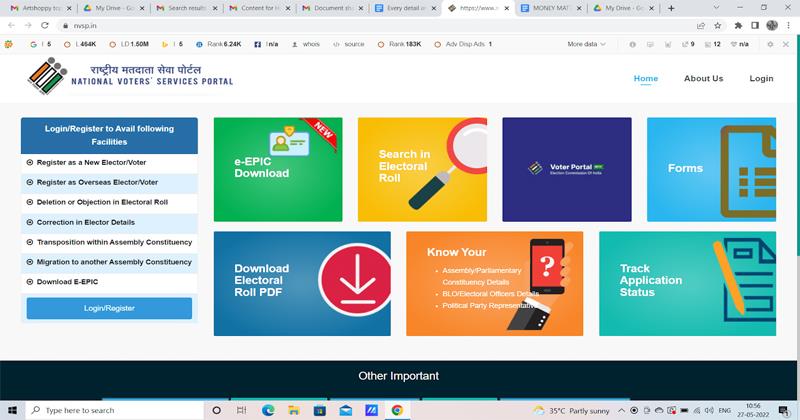The image size is (800, 420).
Task: Open the Login menu item
Action: [x=761, y=78]
